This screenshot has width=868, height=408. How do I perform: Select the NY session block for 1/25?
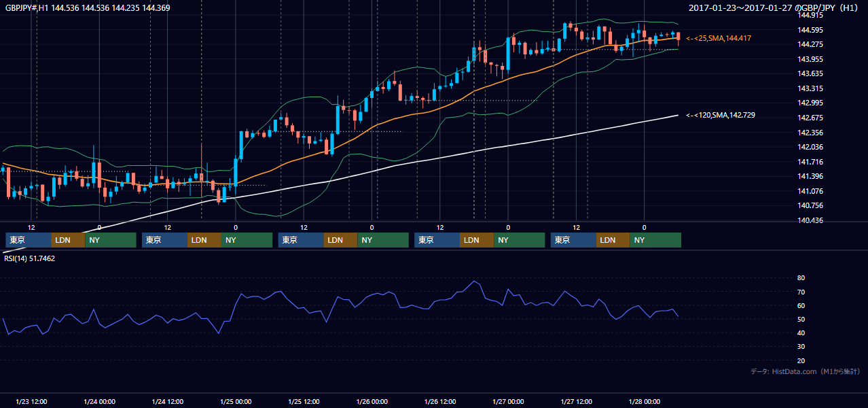[383, 240]
